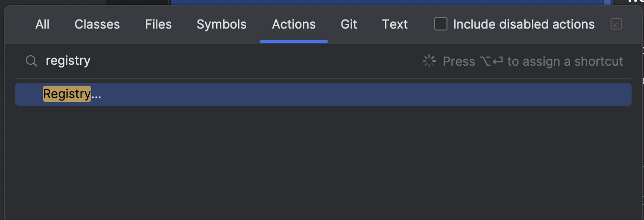This screenshot has height=220, width=644.
Task: Click the Open in Find Tool Window icon
Action: pos(616,24)
